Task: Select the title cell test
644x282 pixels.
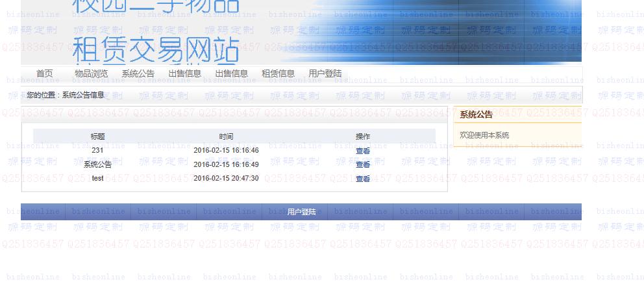Action: (97, 179)
